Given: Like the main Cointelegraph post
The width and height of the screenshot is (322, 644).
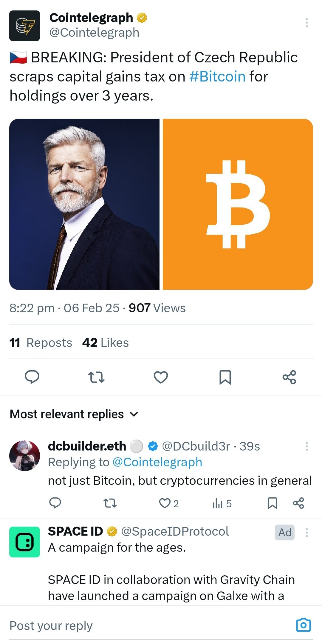Looking at the screenshot, I should 161,377.
